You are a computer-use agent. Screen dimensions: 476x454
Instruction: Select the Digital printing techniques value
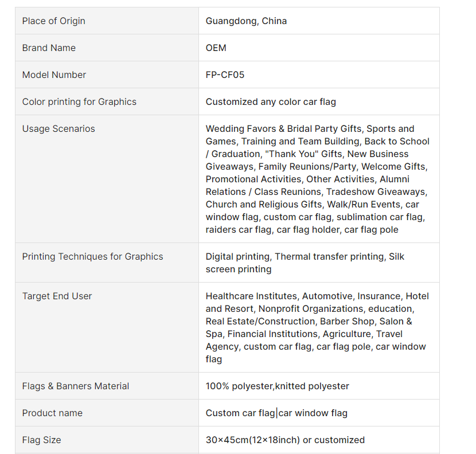tap(305, 263)
